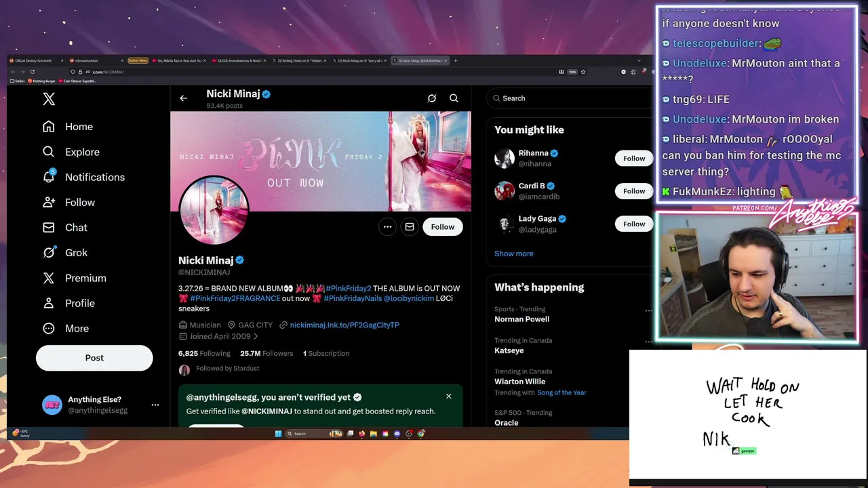Open Chat in the sidebar
This screenshot has height=488, width=868.
point(64,228)
